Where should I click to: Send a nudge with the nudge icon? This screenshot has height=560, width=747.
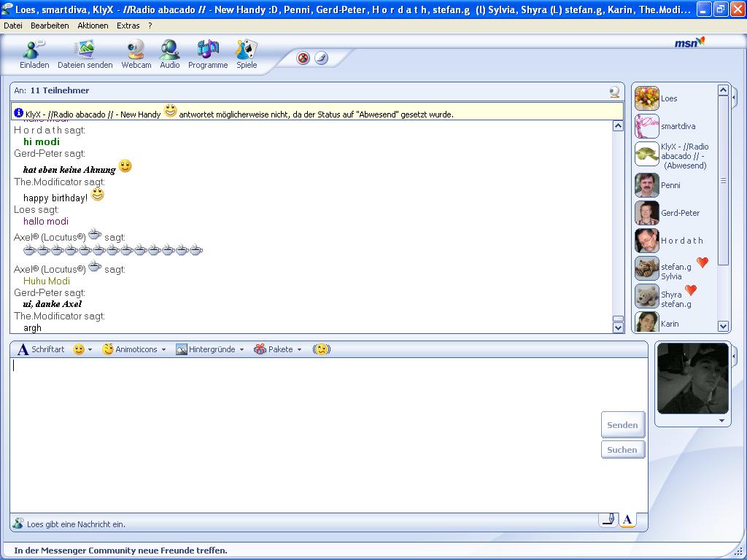321,349
